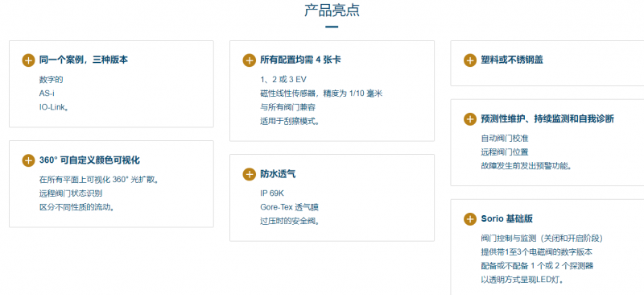This screenshot has height=295, width=644.
Task: Click the text 阀门控制与监测（关闭和开启阶段）
Action: pyautogui.click(x=542, y=239)
